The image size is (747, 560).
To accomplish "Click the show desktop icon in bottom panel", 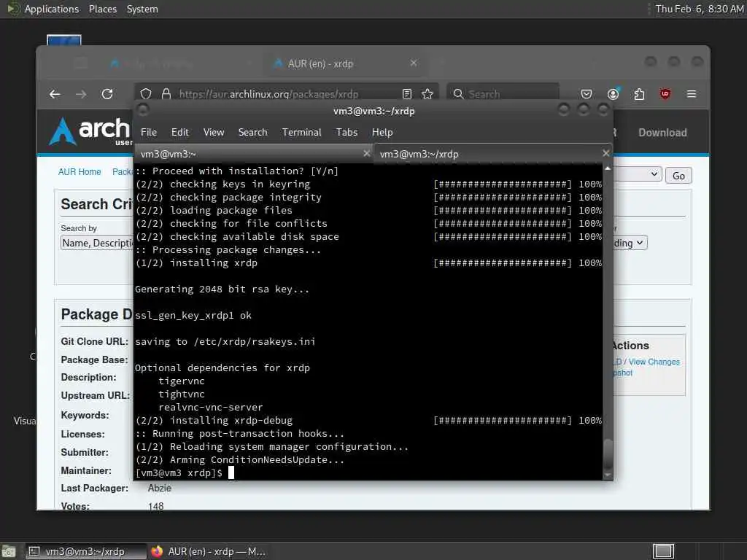I will (9, 551).
